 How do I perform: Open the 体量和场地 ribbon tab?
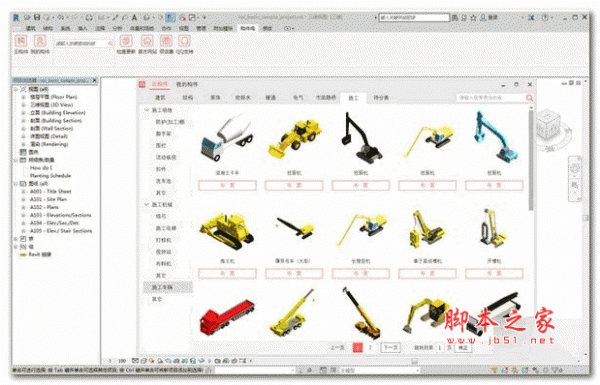pos(142,28)
